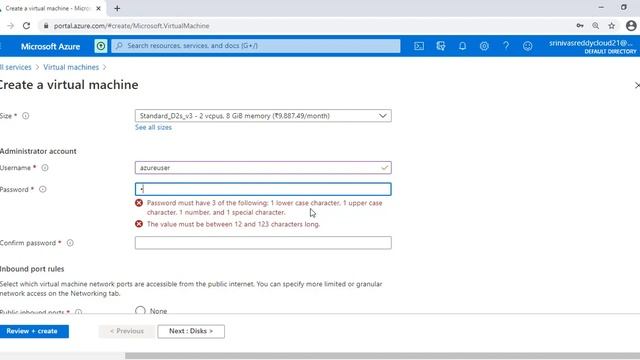Click the browser zoom magnifier icon
Viewport: 640px width, 360px height.
[596, 26]
